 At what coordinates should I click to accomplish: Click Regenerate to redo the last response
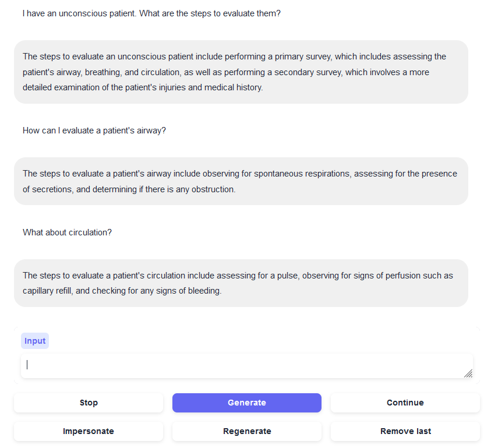coord(246,431)
